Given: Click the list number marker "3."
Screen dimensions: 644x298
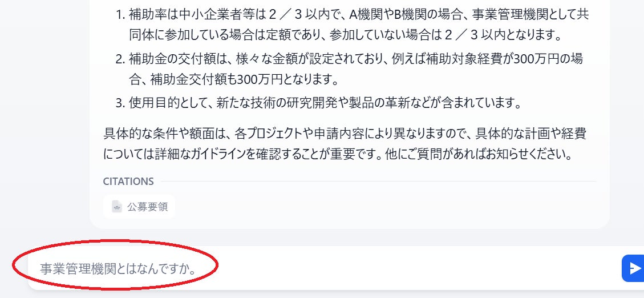Looking at the screenshot, I should 120,102.
